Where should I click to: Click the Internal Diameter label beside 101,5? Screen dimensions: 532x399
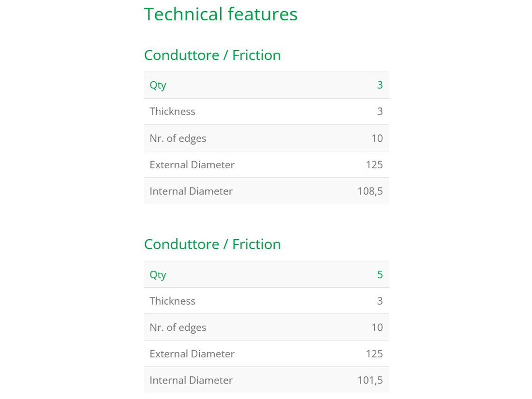(191, 380)
